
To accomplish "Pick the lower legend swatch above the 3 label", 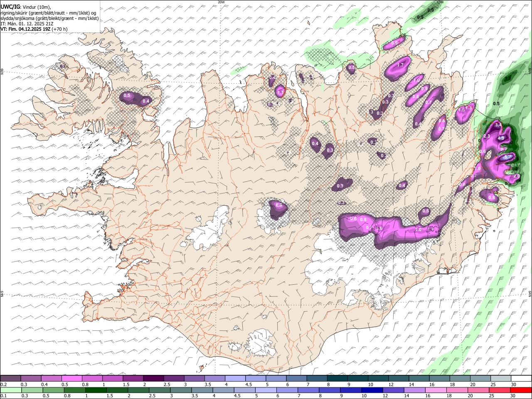I will click(x=181, y=390).
